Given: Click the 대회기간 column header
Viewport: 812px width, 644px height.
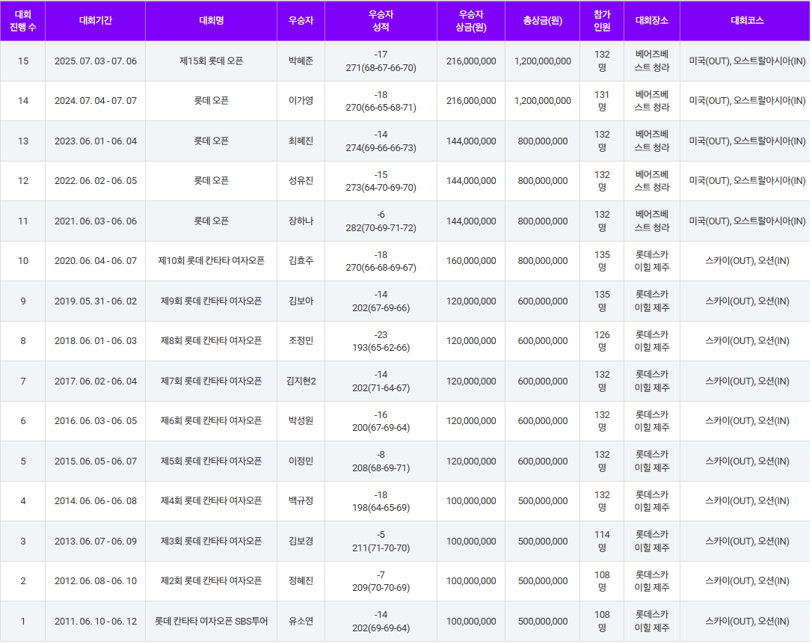Looking at the screenshot, I should point(95,21).
